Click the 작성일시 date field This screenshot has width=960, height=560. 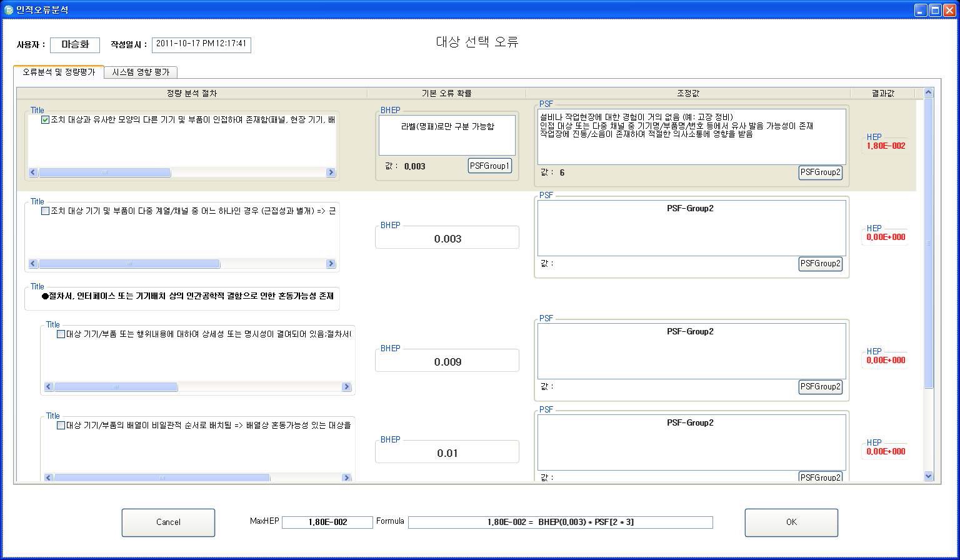tap(201, 45)
